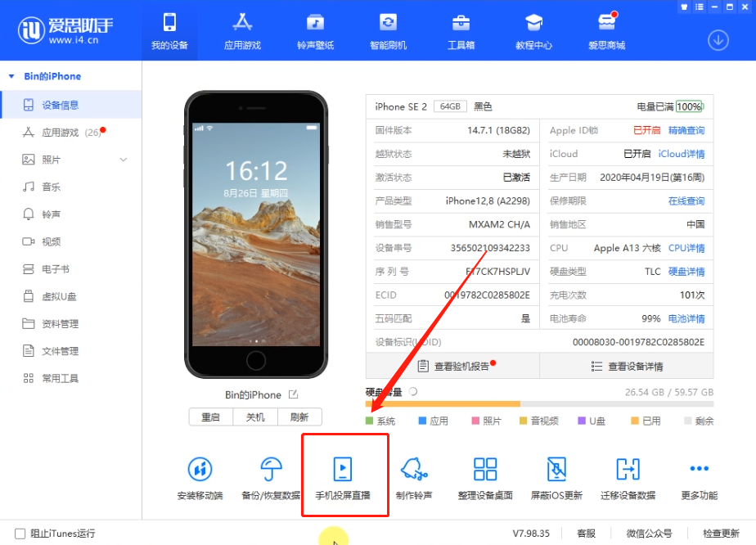Expand the 照片 chevron in sidebar
The height and width of the screenshot is (545, 756).
pyautogui.click(x=124, y=160)
